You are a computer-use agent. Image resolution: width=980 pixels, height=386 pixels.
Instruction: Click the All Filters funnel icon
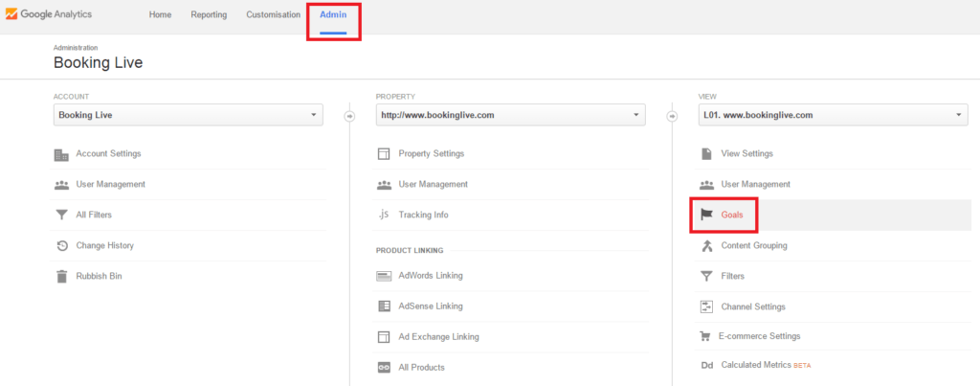click(61, 216)
